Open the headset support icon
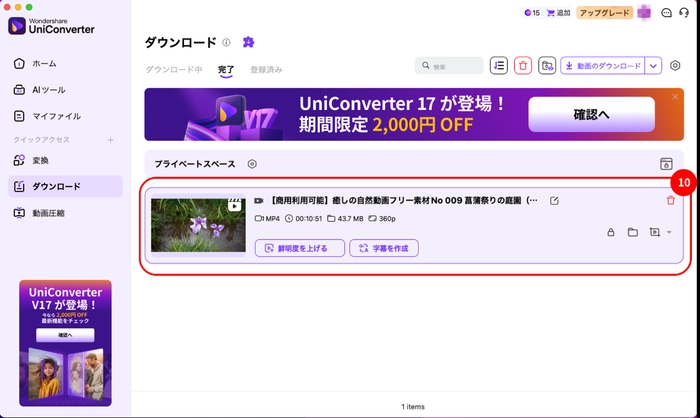The width and height of the screenshot is (700, 418). (x=684, y=13)
